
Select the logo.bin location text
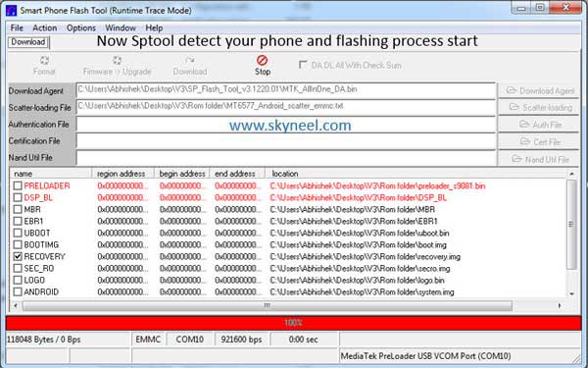click(x=357, y=280)
